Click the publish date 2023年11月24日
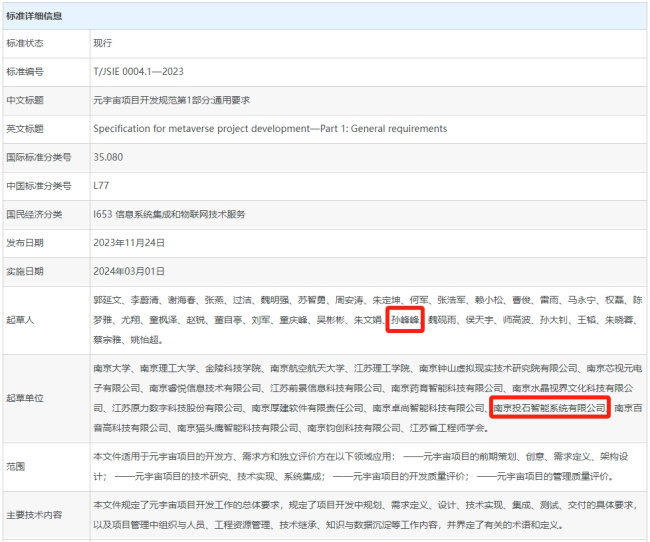 (x=129, y=242)
